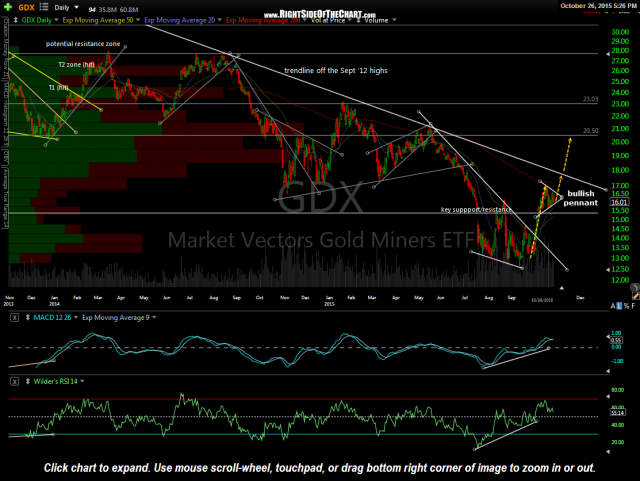Image resolution: width=640 pixels, height=481 pixels.
Task: Click the resize arrows icon left of Volume
Action: pyautogui.click(x=358, y=20)
